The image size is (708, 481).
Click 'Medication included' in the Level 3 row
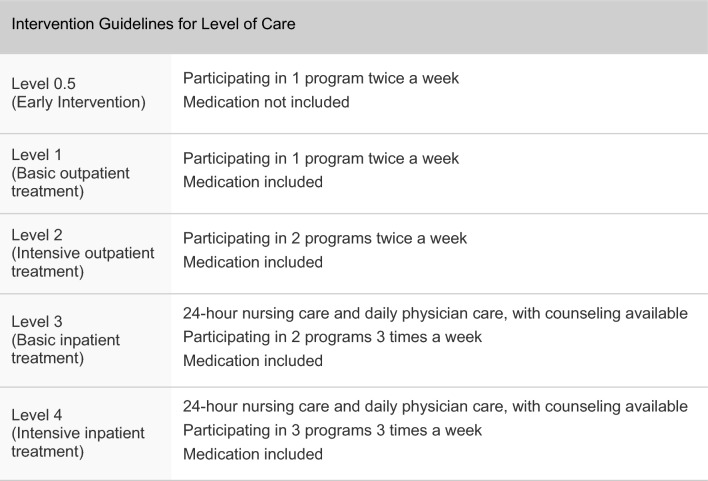[x=253, y=361]
